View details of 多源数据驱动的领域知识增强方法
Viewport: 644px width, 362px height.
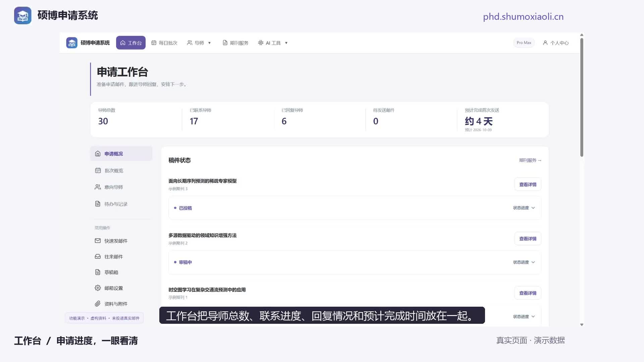click(x=528, y=239)
